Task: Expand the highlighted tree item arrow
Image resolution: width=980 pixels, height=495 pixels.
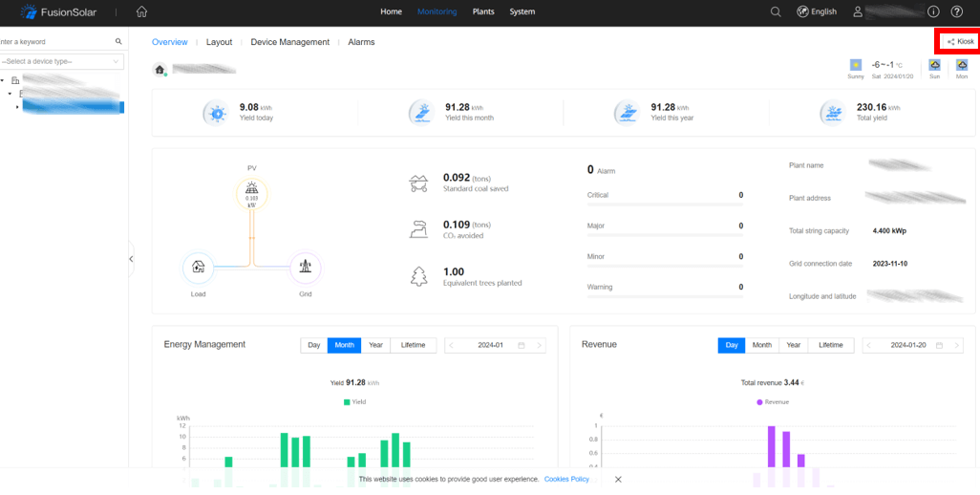Action: (17, 107)
